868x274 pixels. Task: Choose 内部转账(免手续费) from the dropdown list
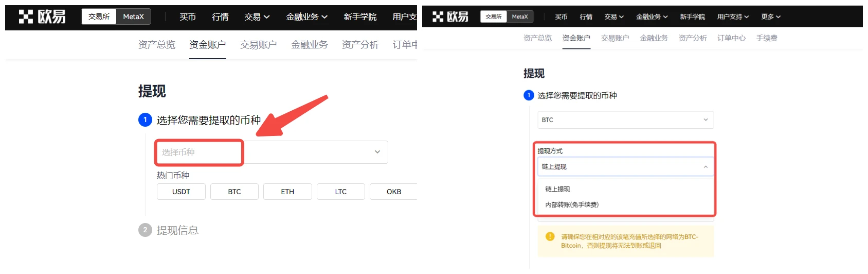[x=572, y=205]
